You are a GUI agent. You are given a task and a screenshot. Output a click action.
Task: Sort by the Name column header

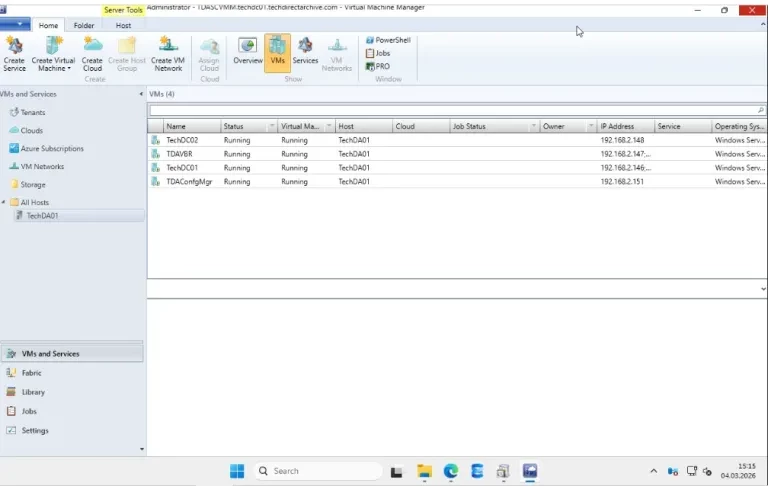pos(192,126)
